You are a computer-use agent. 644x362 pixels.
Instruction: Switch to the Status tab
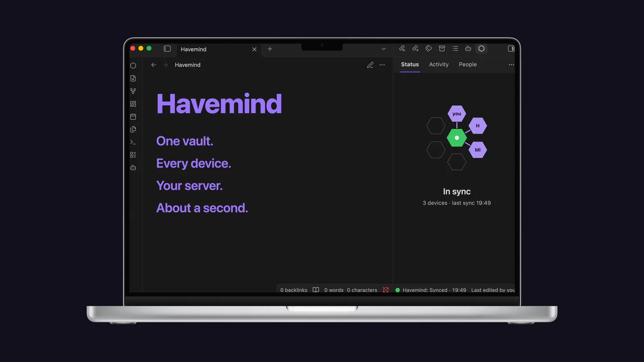[x=410, y=64]
